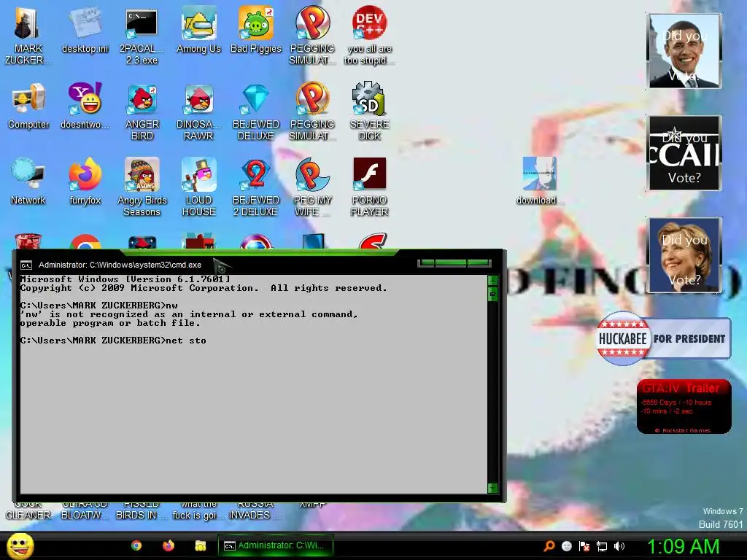This screenshot has height=560, width=747.
Task: Click the cmd scrollbar up arrow
Action: point(492,280)
